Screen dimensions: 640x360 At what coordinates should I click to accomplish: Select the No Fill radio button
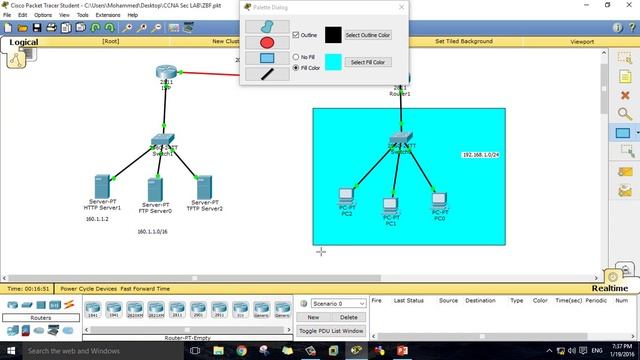(296, 57)
